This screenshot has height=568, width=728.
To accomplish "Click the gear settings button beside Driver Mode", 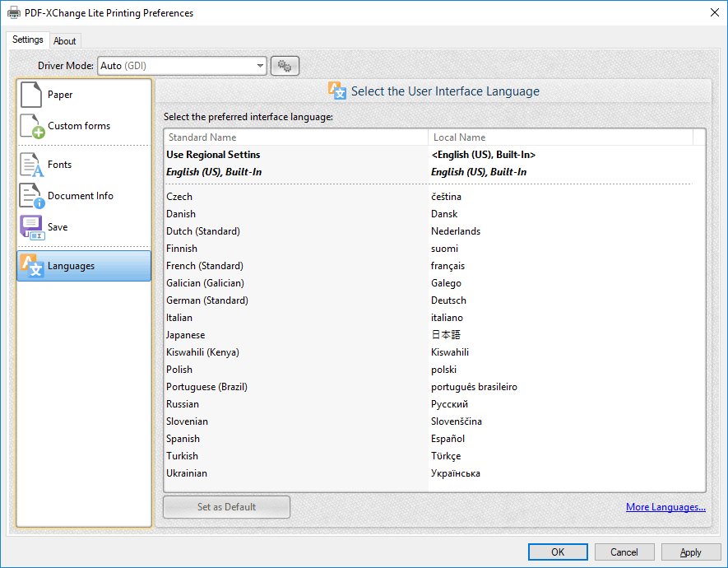I will 285,66.
